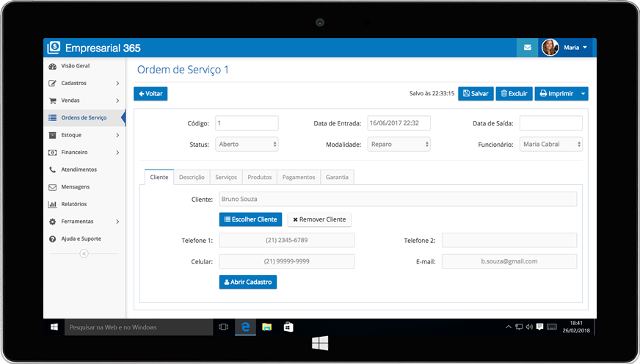The width and height of the screenshot is (640, 364).
Task: Expand the Estoque submenu arrow
Action: 117,135
